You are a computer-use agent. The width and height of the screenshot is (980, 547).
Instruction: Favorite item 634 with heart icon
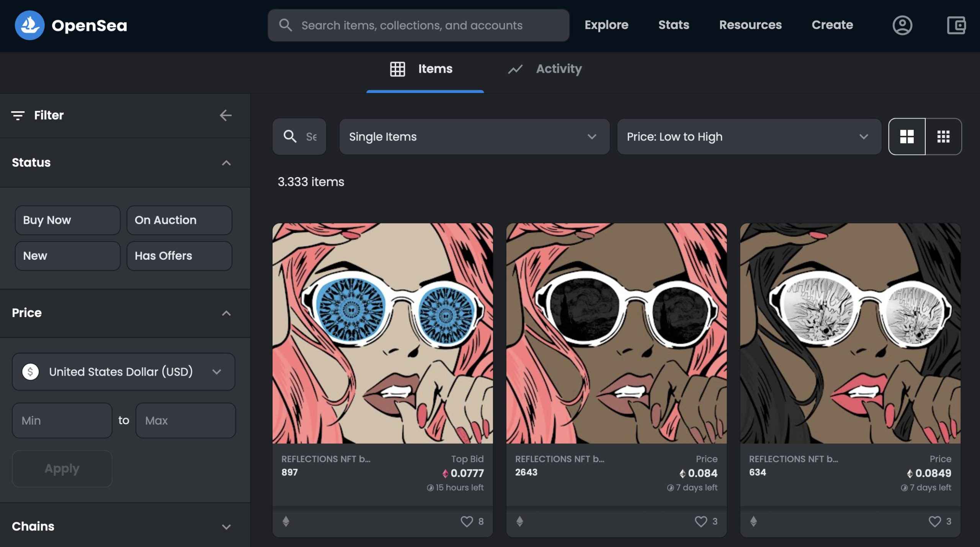click(x=934, y=521)
